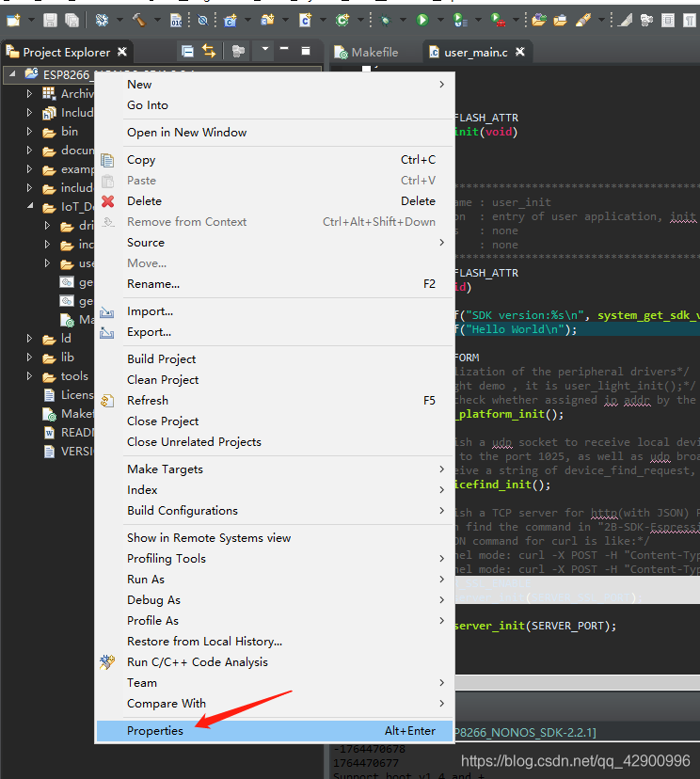Open the Make Targets submenu
The image size is (700, 779).
point(274,469)
